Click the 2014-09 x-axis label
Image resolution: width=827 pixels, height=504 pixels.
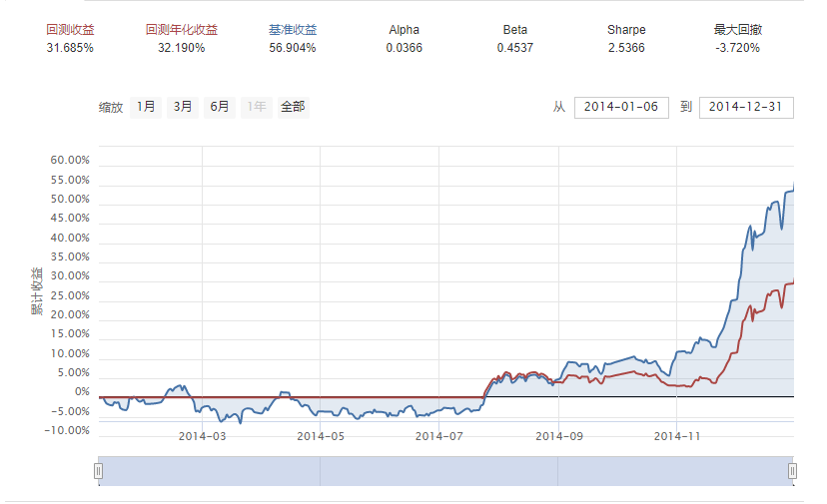click(x=559, y=436)
